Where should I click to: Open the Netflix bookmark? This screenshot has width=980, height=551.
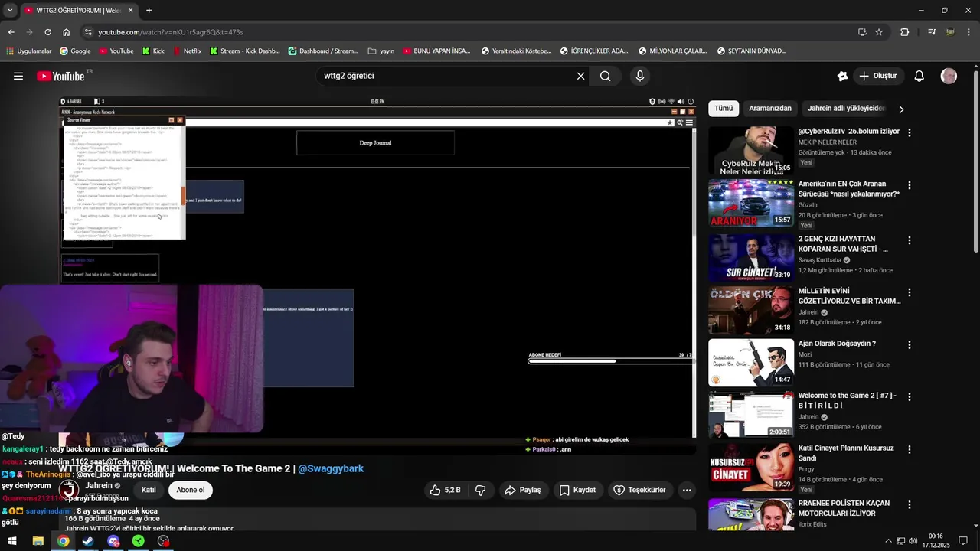pyautogui.click(x=187, y=51)
